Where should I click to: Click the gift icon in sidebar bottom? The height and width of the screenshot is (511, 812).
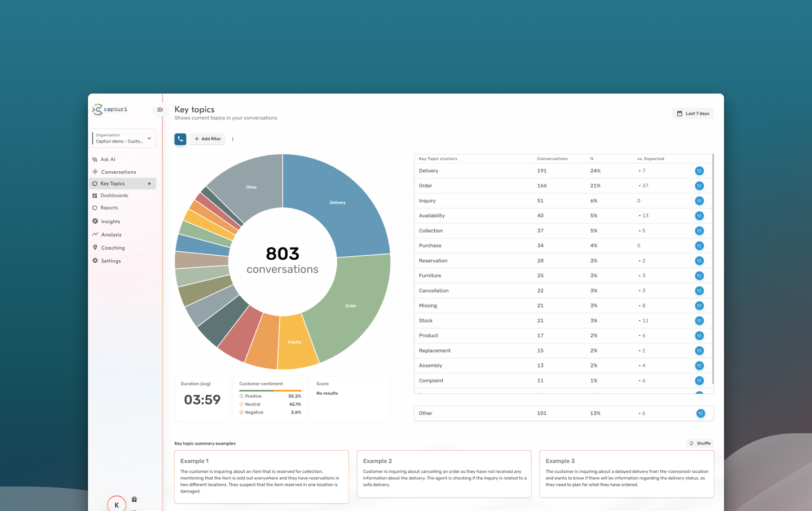coord(134,499)
